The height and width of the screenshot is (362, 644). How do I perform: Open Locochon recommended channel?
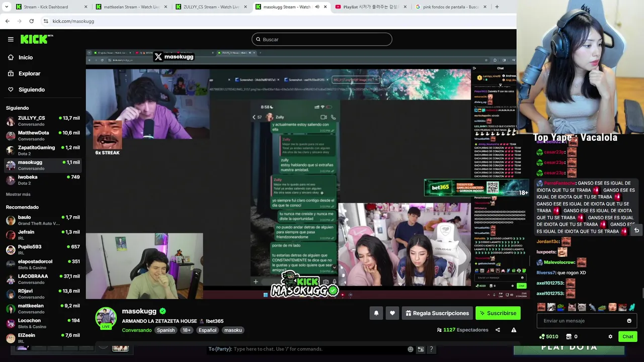(x=43, y=323)
